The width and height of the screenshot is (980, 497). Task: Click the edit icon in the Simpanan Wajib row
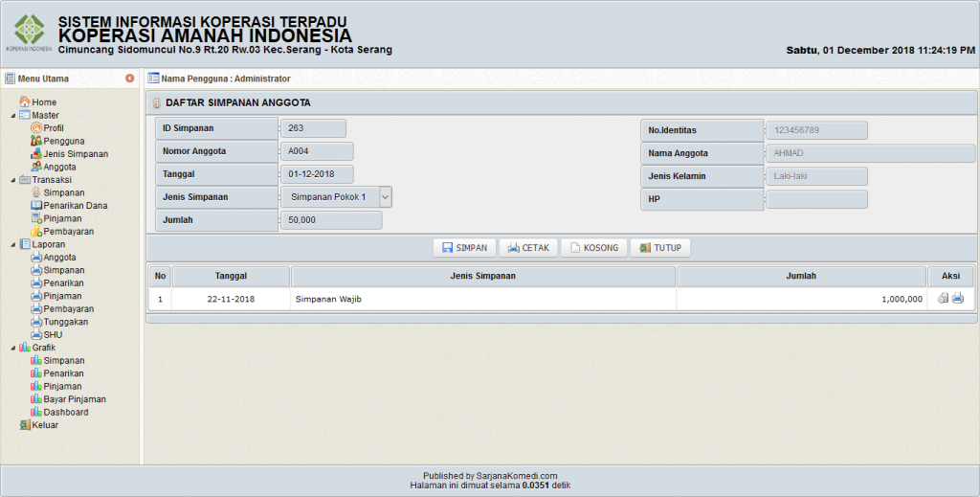(x=943, y=298)
